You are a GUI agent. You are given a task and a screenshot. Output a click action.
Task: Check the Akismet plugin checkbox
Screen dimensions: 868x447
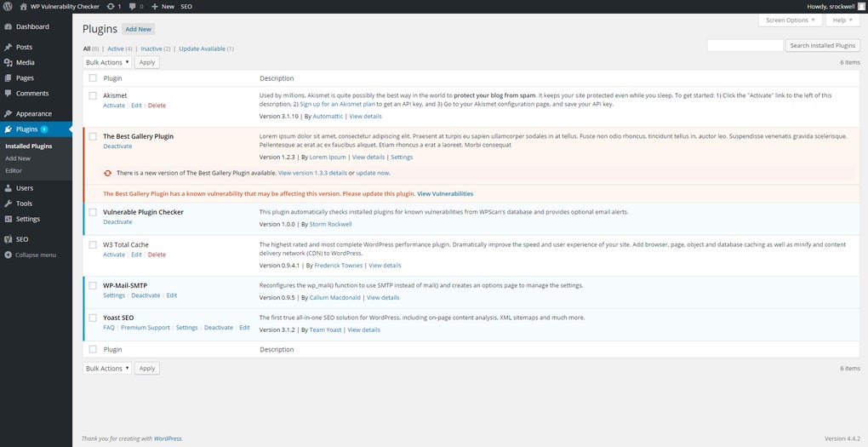tap(93, 95)
